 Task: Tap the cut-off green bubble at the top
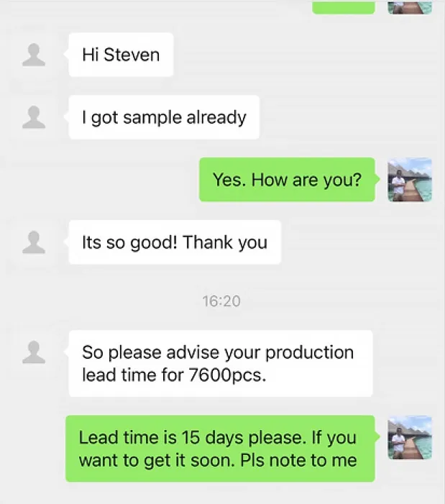344,7
